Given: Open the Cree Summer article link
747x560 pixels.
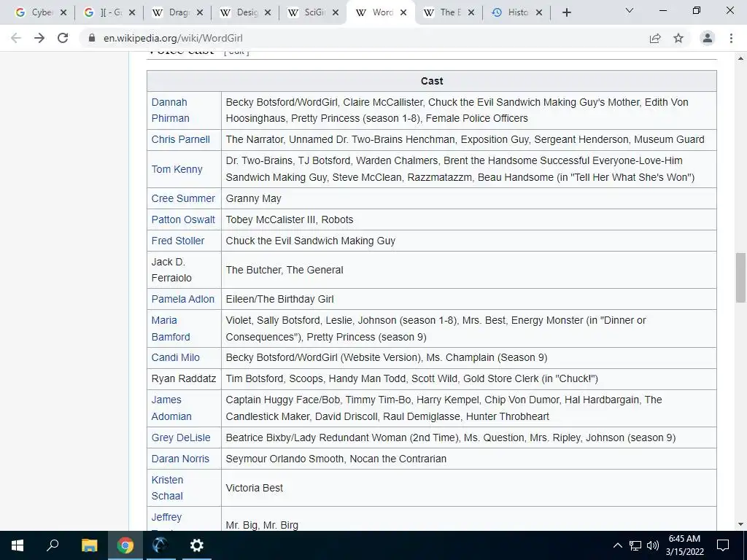Looking at the screenshot, I should tap(183, 198).
